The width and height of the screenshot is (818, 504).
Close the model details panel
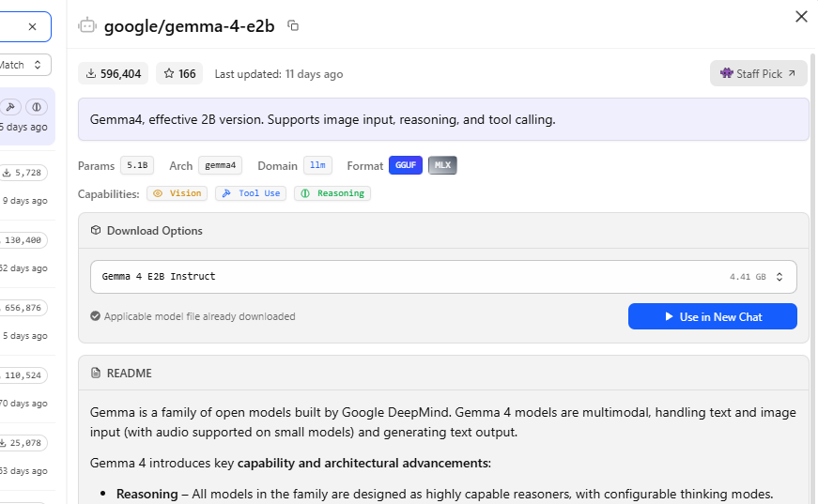pyautogui.click(x=801, y=17)
